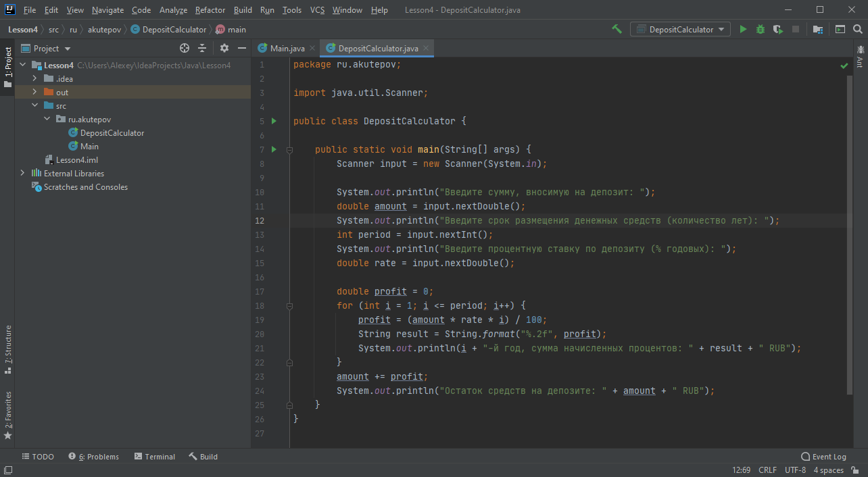This screenshot has height=477, width=868.
Task: Change CRLF line separator in status bar
Action: pos(768,470)
